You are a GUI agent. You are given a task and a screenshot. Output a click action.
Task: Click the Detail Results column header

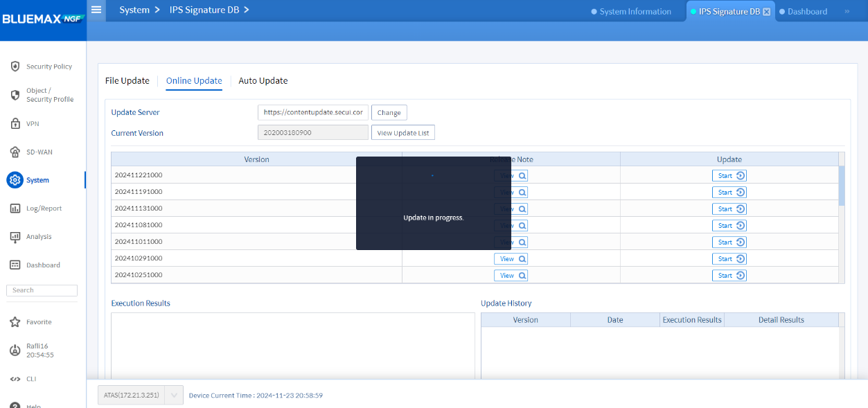781,320
